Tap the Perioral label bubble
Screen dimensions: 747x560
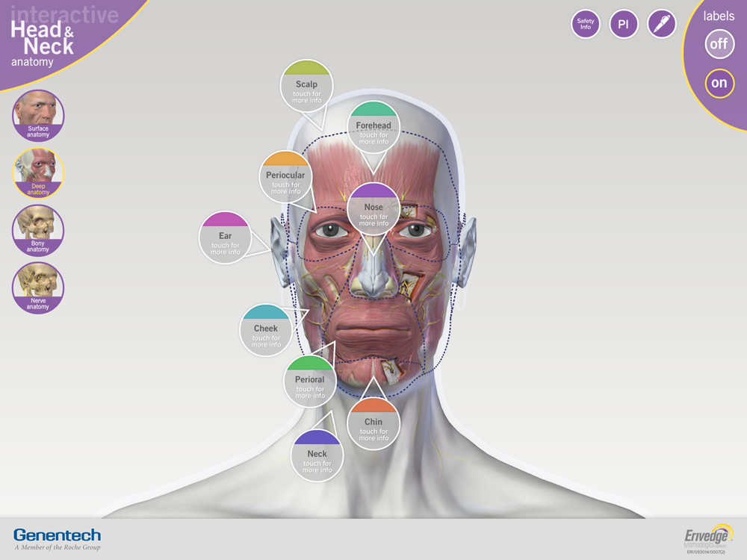[310, 382]
